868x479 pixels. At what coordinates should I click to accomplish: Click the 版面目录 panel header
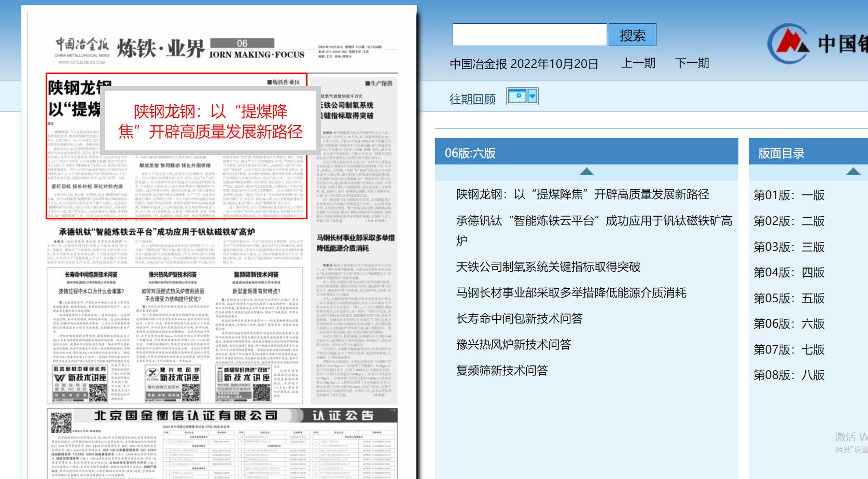pyautogui.click(x=808, y=152)
